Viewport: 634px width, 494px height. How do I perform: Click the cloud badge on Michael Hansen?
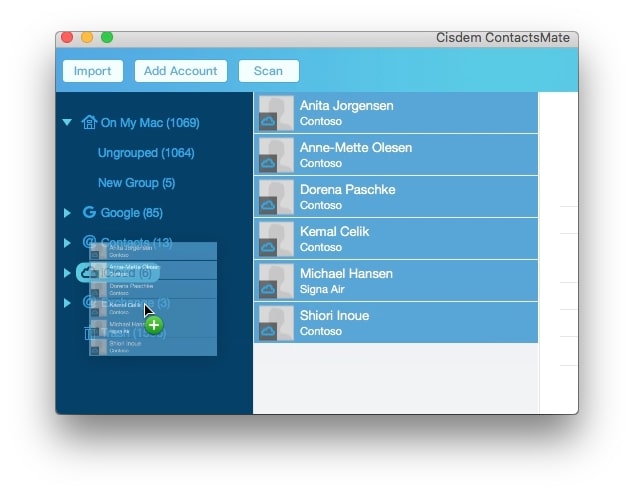point(268,290)
